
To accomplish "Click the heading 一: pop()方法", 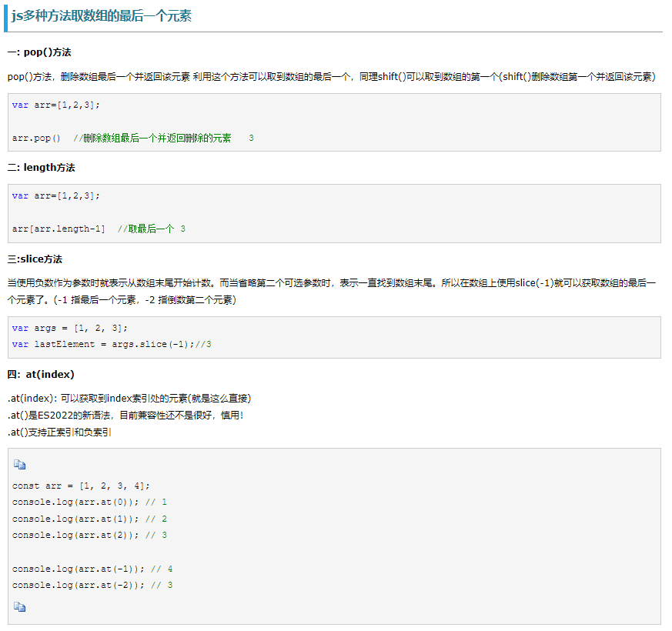I will coord(39,52).
